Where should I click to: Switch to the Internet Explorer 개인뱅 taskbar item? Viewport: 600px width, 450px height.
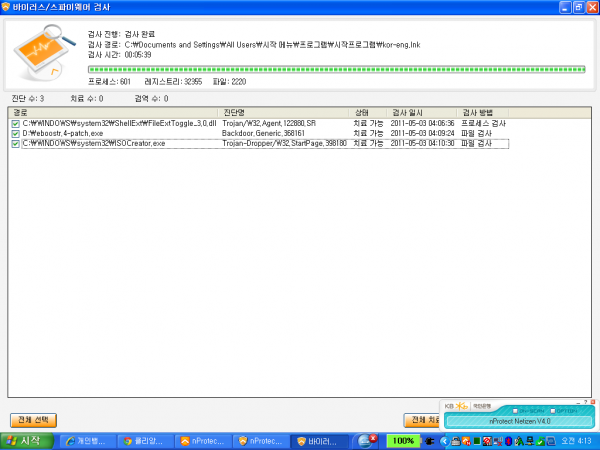[x=88, y=441]
